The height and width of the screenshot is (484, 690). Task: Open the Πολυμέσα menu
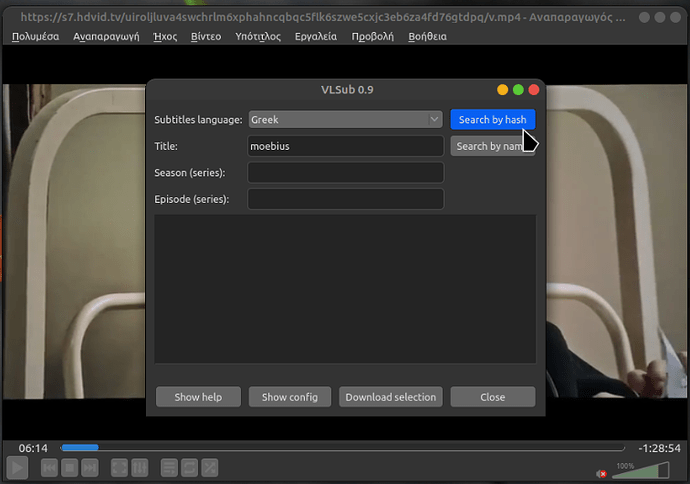point(36,36)
